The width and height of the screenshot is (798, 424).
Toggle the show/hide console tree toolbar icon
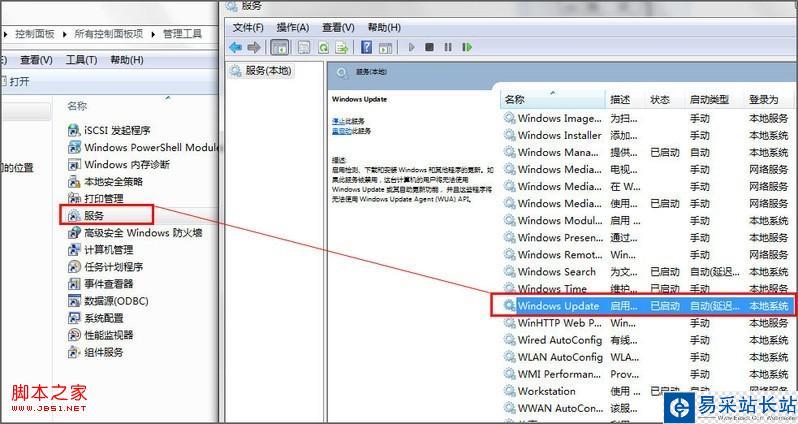point(279,47)
